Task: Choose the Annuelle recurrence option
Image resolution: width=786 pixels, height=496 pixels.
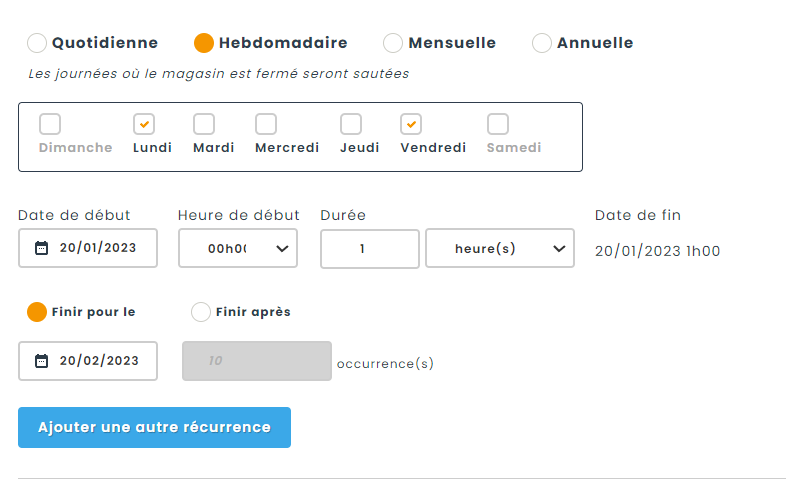Action: click(x=542, y=43)
